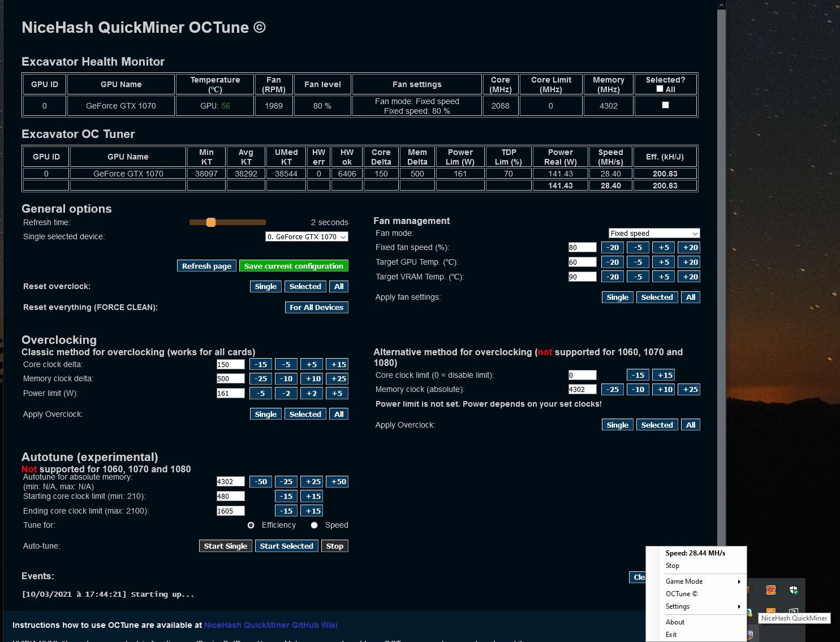The width and height of the screenshot is (840, 642).
Task: Click +5 for Fixed fan speed
Action: [664, 247]
